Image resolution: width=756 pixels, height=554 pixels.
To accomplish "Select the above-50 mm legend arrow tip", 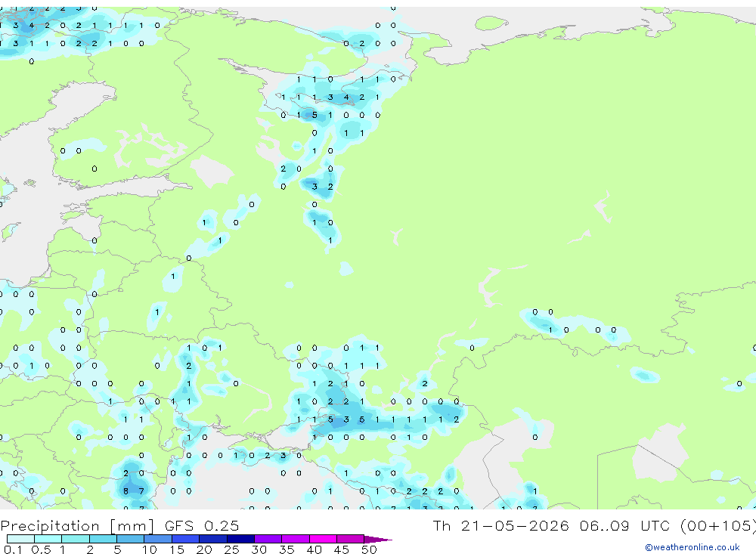I will coord(378,540).
